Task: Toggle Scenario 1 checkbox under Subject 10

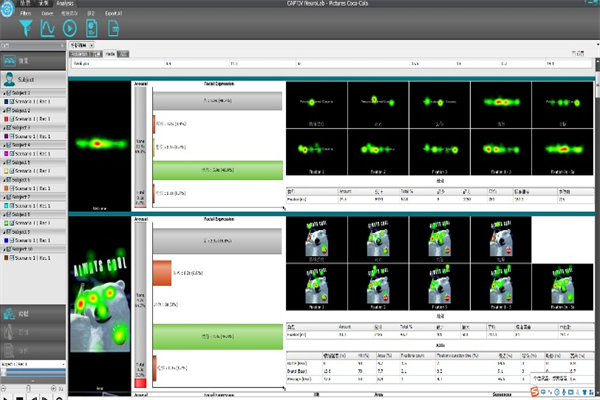Action: 12,258
